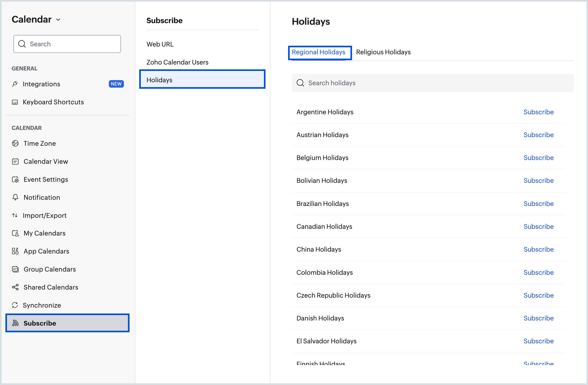
Task: Subscribe to Brazilian Holidays
Action: (539, 204)
